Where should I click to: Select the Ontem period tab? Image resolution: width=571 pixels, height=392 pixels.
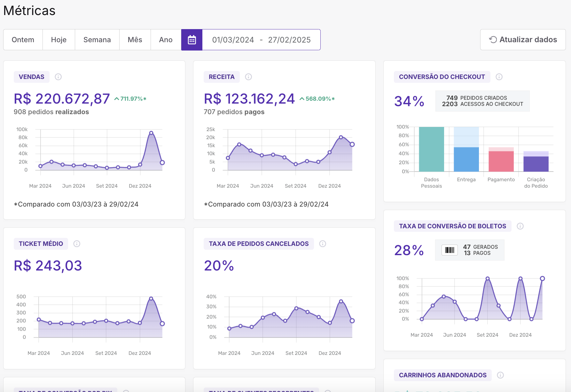pos(23,40)
